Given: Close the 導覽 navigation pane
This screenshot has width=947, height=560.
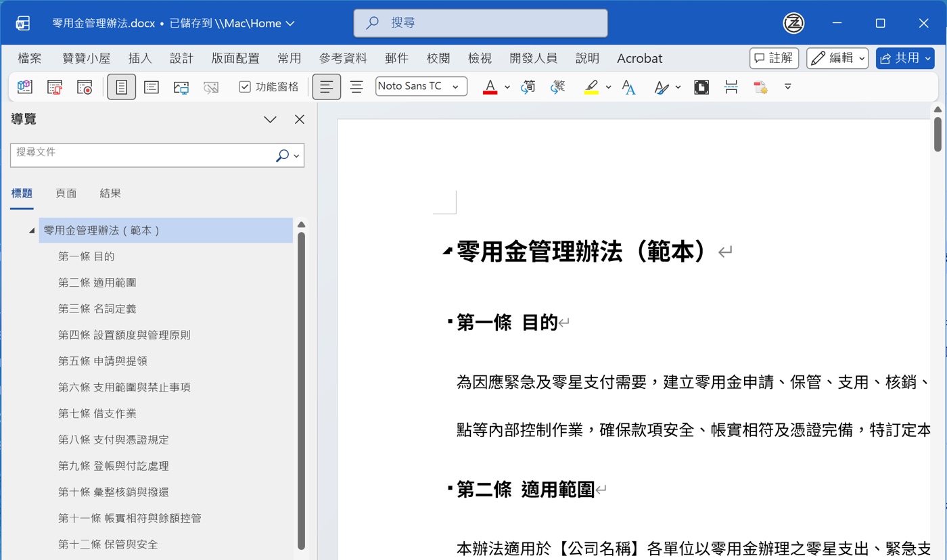Looking at the screenshot, I should pyautogui.click(x=300, y=120).
